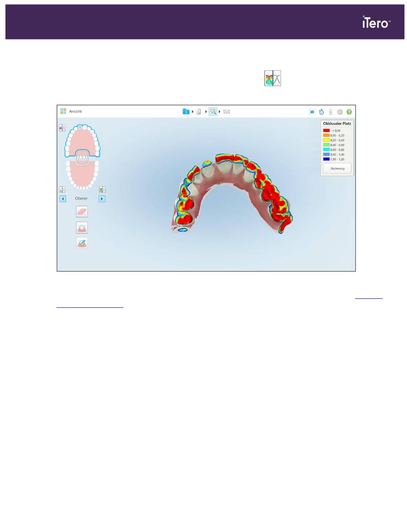Go to the scan step icon
The width and height of the screenshot is (407, 532).
[199, 111]
